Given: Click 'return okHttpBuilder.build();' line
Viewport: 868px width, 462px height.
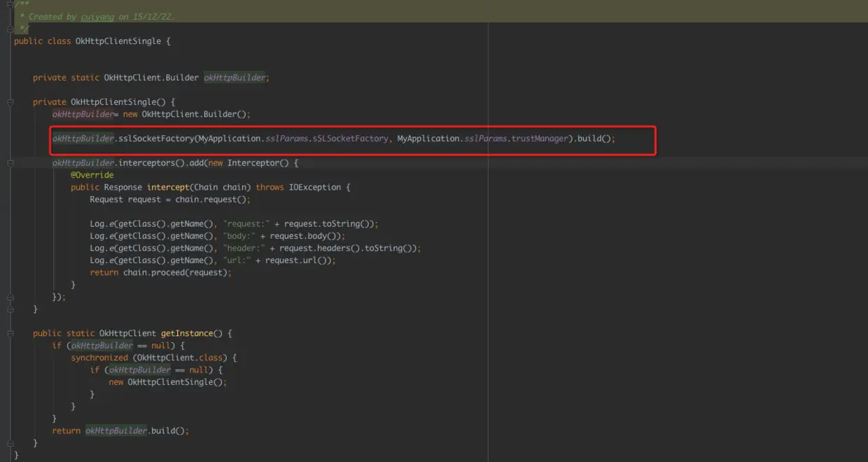Looking at the screenshot, I should [120, 430].
